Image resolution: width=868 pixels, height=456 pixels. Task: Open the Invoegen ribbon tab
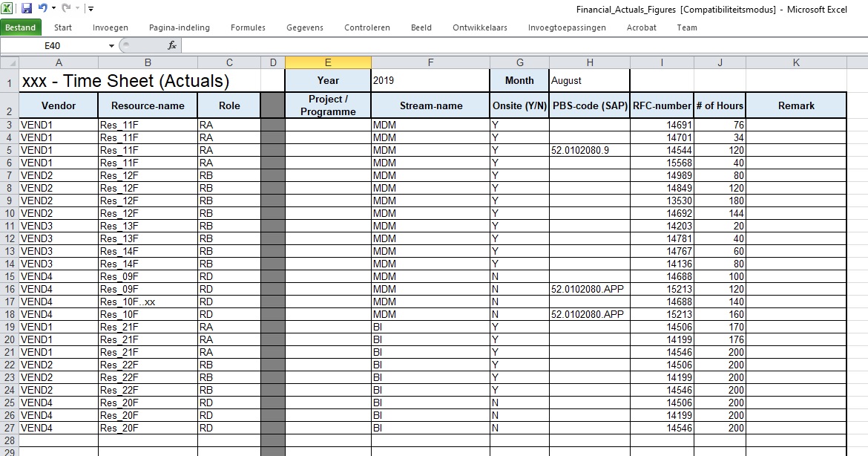[x=111, y=27]
